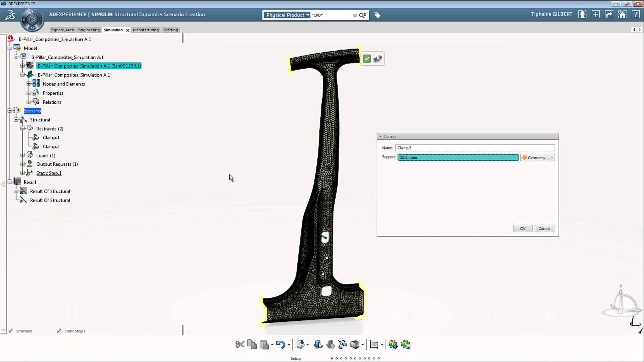644x362 pixels.
Task: Click the green gear with list icon
Action: point(406,344)
